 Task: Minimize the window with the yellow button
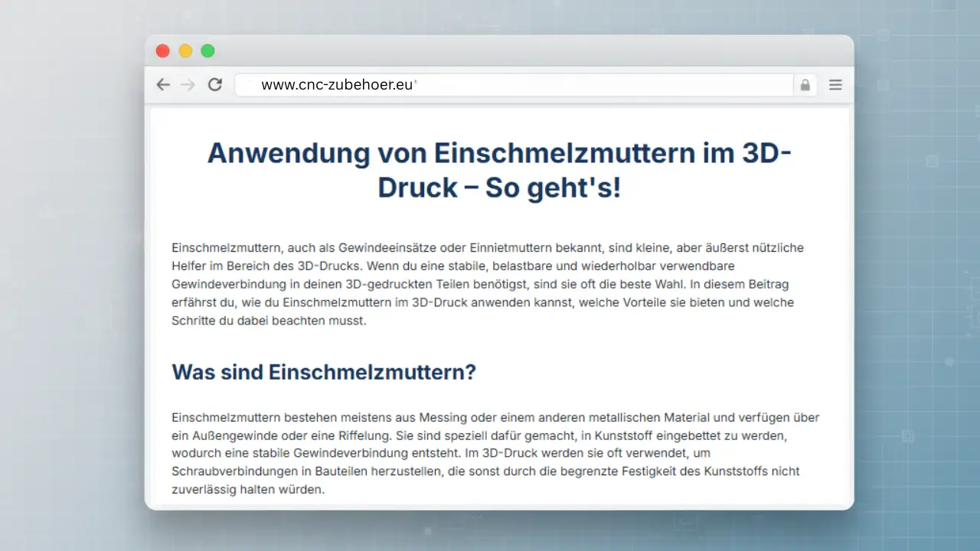(x=185, y=51)
